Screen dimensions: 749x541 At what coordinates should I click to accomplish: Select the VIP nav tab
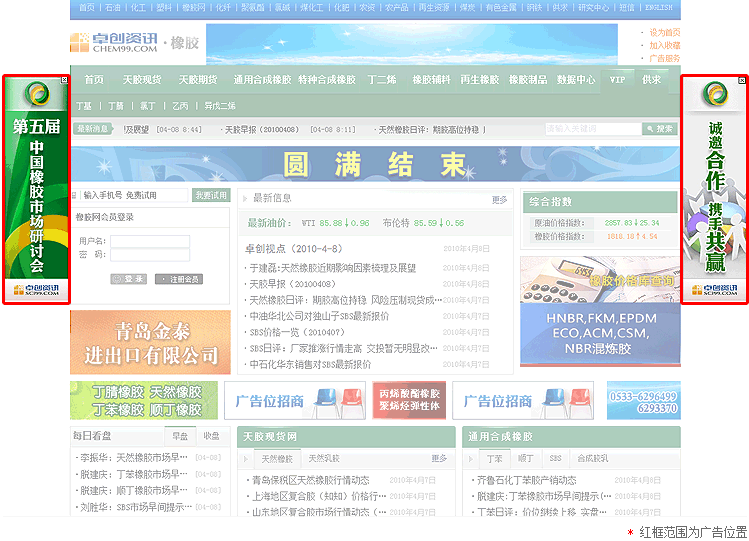pyautogui.click(x=618, y=80)
